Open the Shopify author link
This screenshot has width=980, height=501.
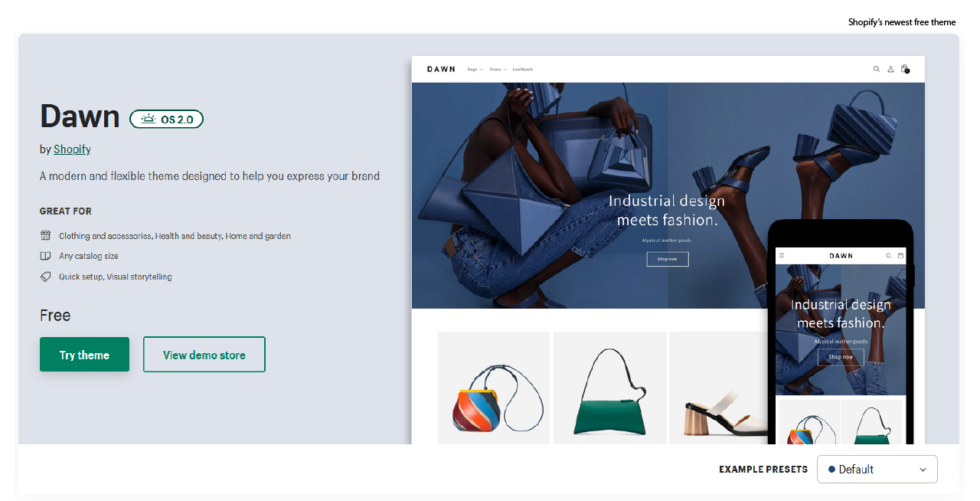72,149
